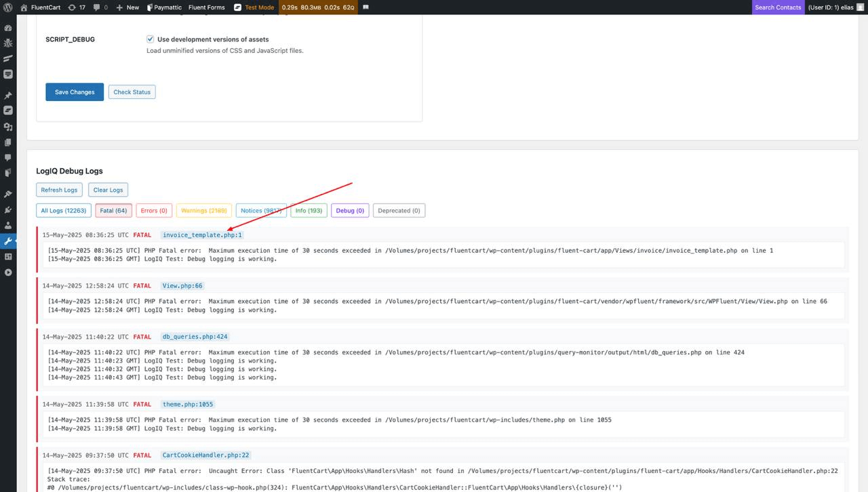The height and width of the screenshot is (492, 868).
Task: Click Save Changes
Action: (x=75, y=92)
